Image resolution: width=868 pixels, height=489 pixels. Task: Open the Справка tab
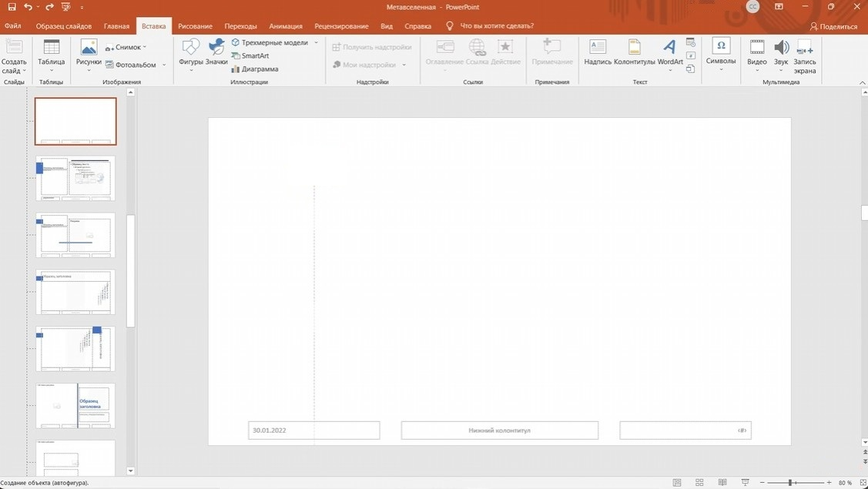[x=417, y=26]
